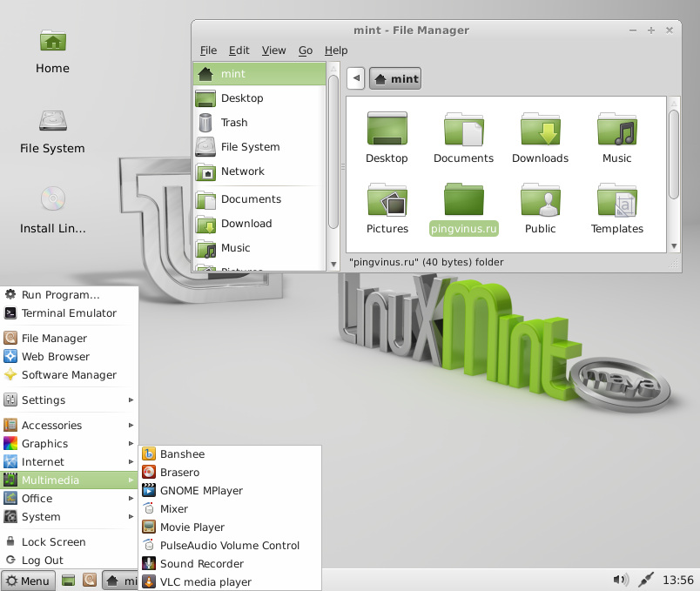Open the View menu in File Manager
The width and height of the screenshot is (700, 591).
tap(273, 50)
